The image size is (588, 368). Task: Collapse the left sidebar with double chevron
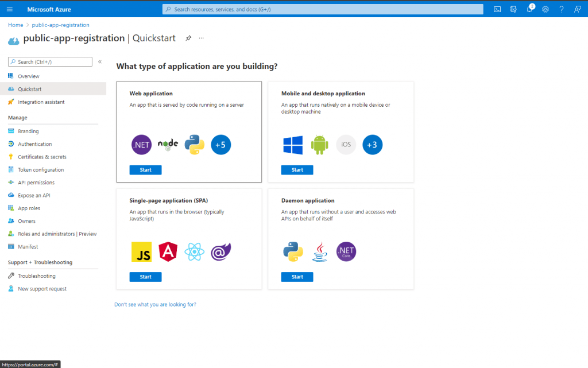[x=100, y=61]
